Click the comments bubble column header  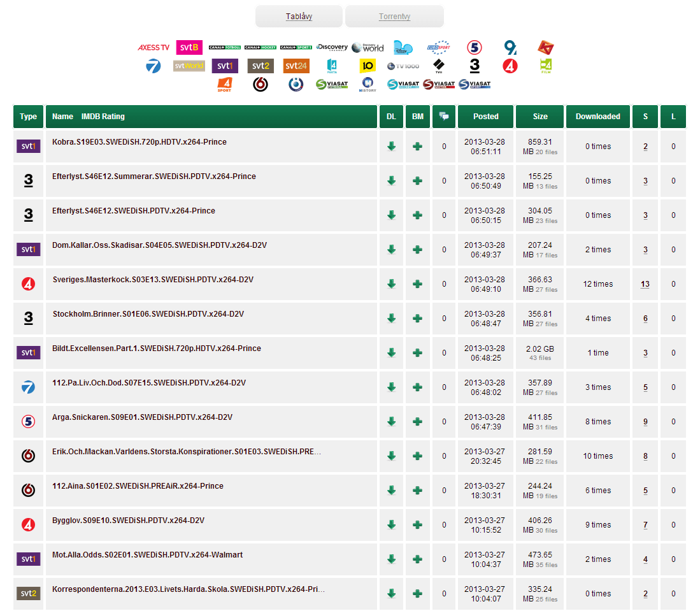444,116
